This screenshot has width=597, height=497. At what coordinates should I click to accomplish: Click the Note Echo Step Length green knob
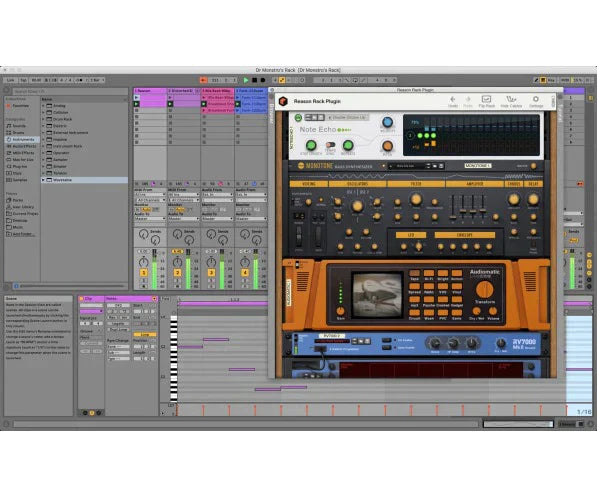[x=311, y=145]
